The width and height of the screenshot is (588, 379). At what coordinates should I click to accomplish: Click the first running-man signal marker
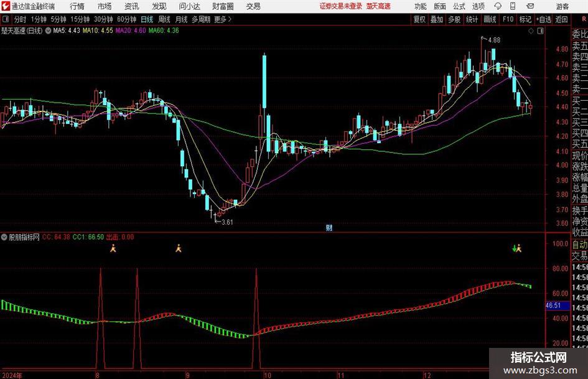tap(113, 248)
